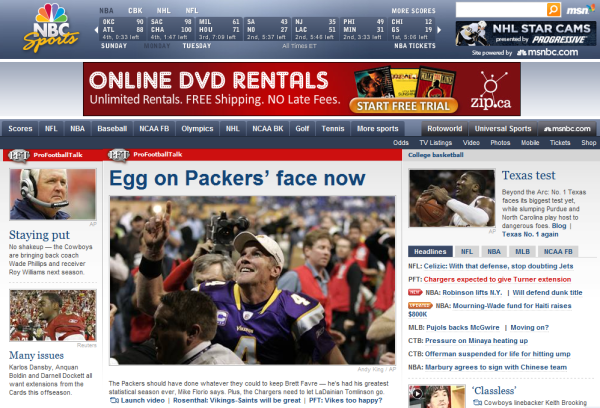Open the NCAA BK menu item
Viewport: 600px width, 408px height.
pos(267,129)
